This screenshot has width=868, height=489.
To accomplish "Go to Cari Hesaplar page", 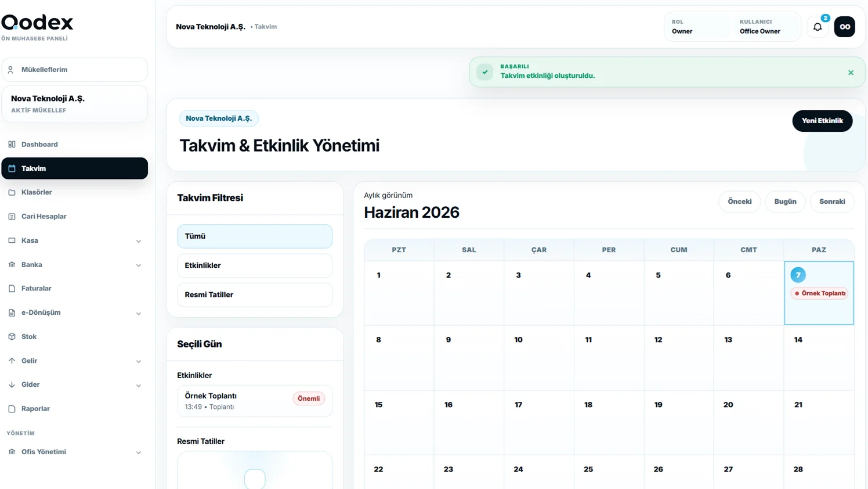I will (74, 217).
